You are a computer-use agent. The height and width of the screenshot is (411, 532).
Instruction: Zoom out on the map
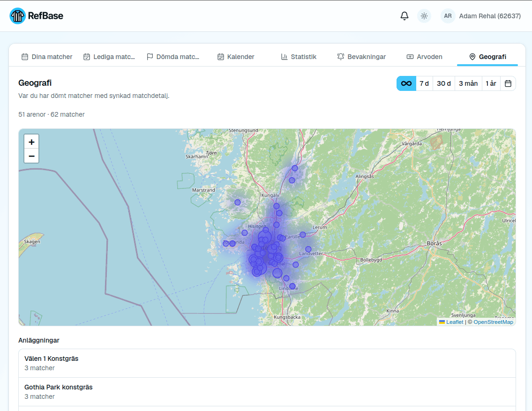tap(31, 156)
